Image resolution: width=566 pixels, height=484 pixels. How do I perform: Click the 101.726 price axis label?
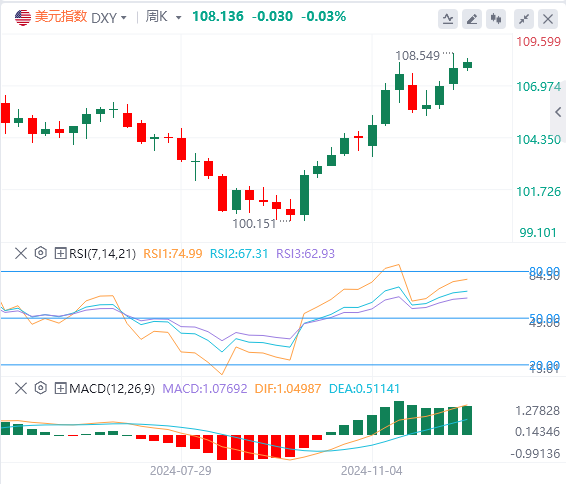point(539,192)
